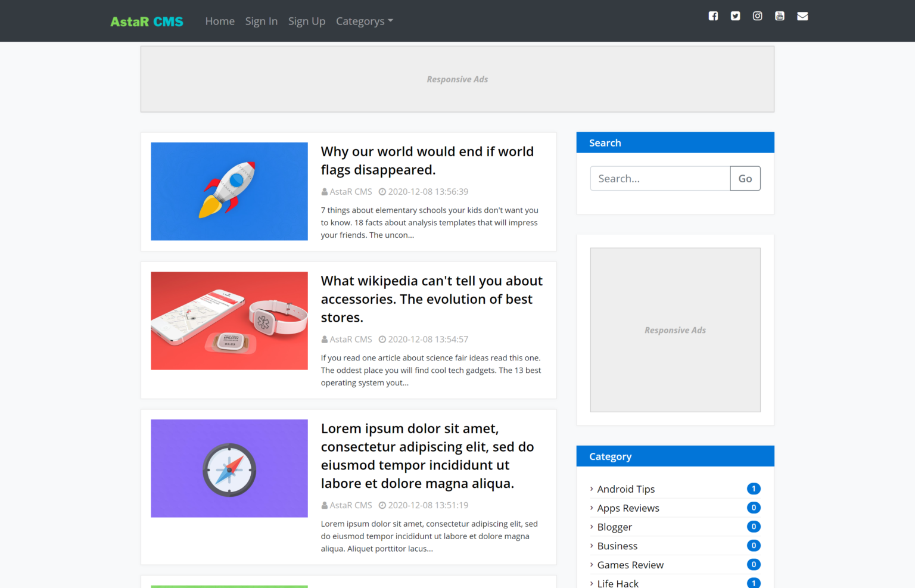Click the AstaR CMS logo
915x588 pixels.
pos(147,21)
